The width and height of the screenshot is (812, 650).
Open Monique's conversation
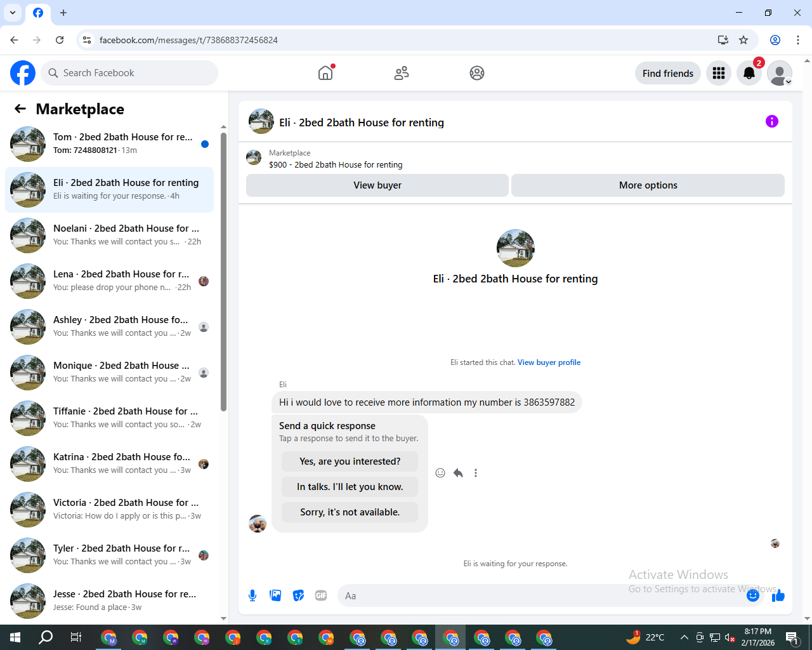pos(109,373)
